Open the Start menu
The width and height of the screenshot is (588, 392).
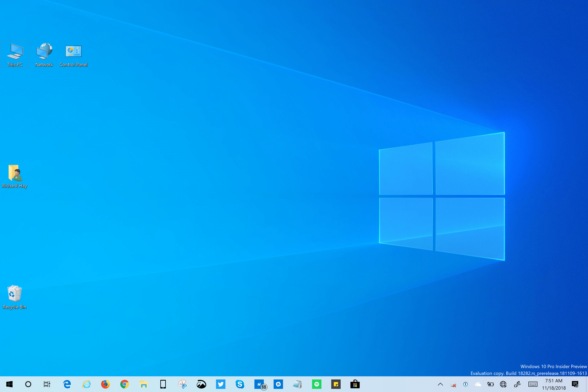point(9,384)
